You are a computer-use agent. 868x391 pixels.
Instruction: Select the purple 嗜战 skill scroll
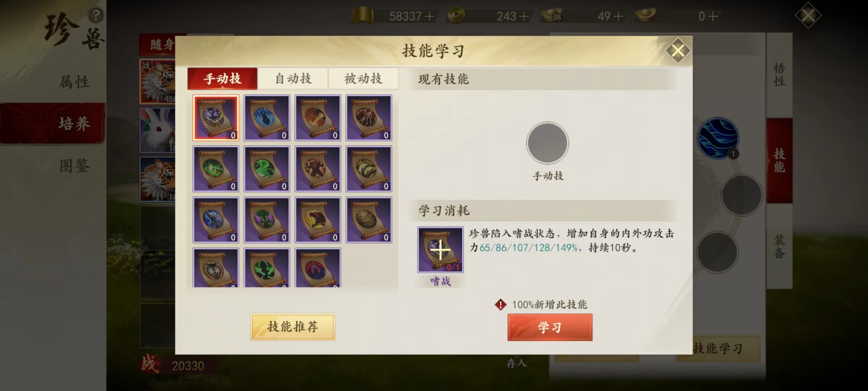point(216,118)
